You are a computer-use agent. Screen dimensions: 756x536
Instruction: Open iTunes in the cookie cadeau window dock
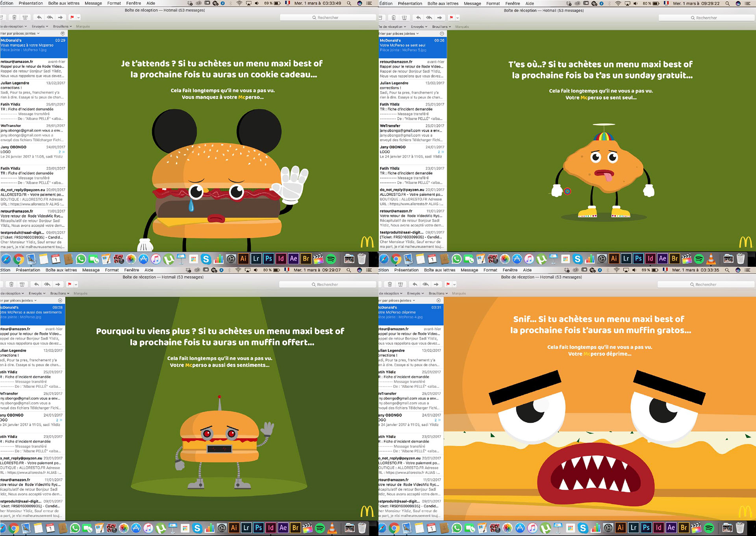pyautogui.click(x=156, y=259)
